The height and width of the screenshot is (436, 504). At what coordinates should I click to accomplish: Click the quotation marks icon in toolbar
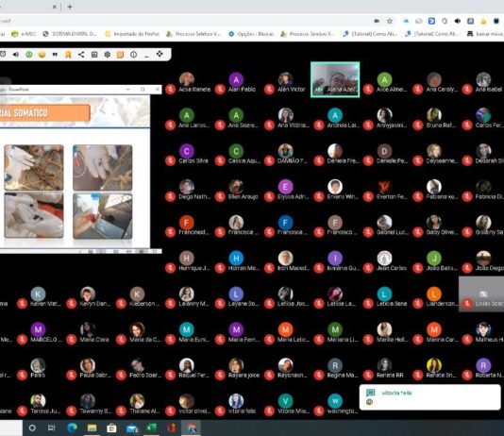pyautogui.click(x=55, y=55)
